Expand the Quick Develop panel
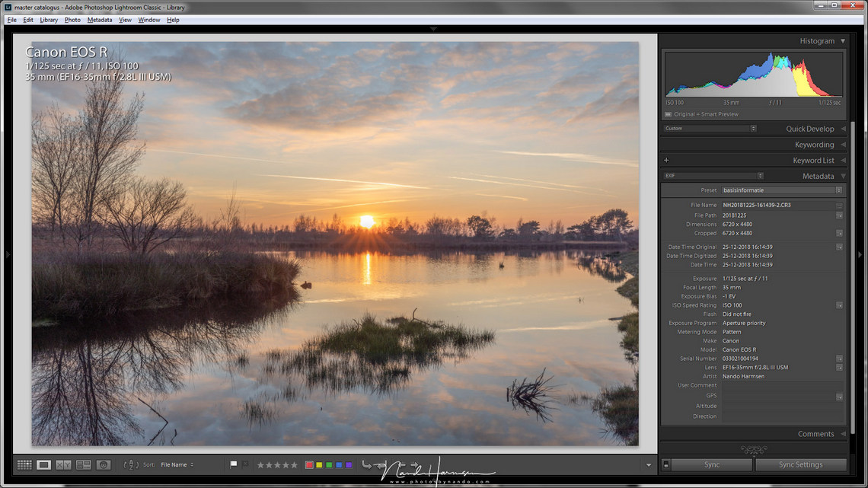The height and width of the screenshot is (488, 868). pos(843,129)
